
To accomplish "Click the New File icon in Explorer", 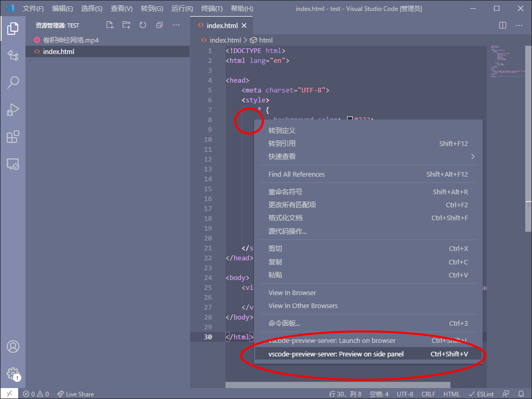I will coord(110,25).
